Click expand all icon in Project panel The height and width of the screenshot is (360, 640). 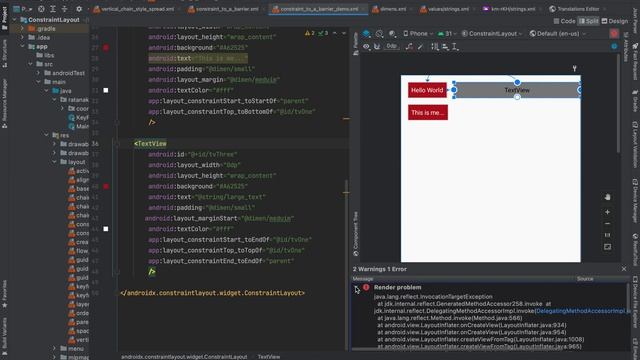[53, 9]
